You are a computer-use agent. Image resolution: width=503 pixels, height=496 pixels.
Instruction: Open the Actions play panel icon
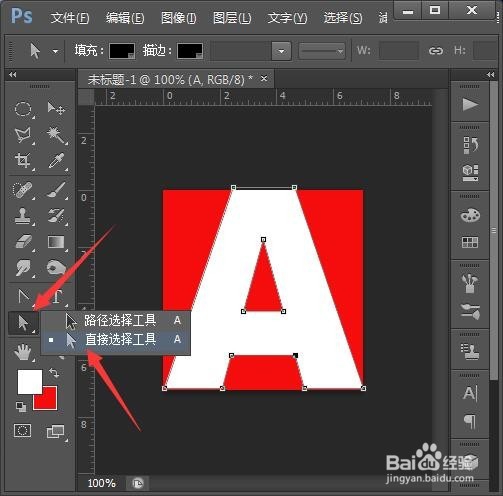point(470,105)
